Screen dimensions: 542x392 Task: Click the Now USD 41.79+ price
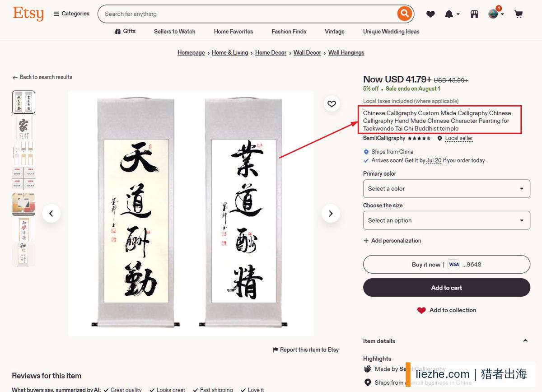pyautogui.click(x=397, y=79)
